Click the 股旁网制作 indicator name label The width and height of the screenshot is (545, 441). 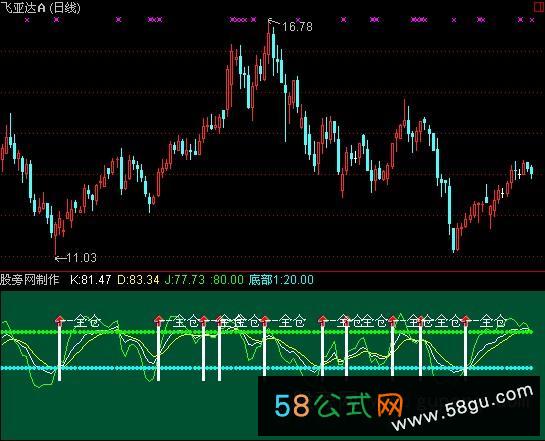click(x=30, y=280)
